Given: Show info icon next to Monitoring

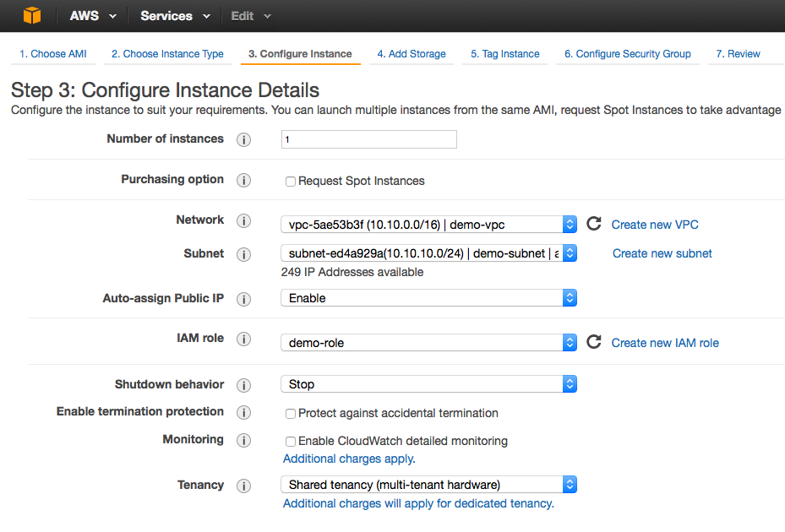Looking at the screenshot, I should 244,440.
